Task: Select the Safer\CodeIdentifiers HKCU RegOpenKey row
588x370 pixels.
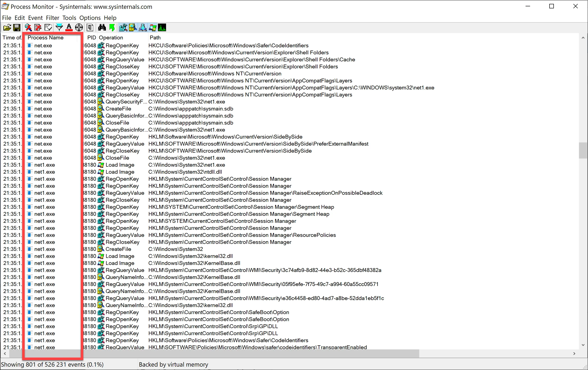Action: (x=290, y=46)
